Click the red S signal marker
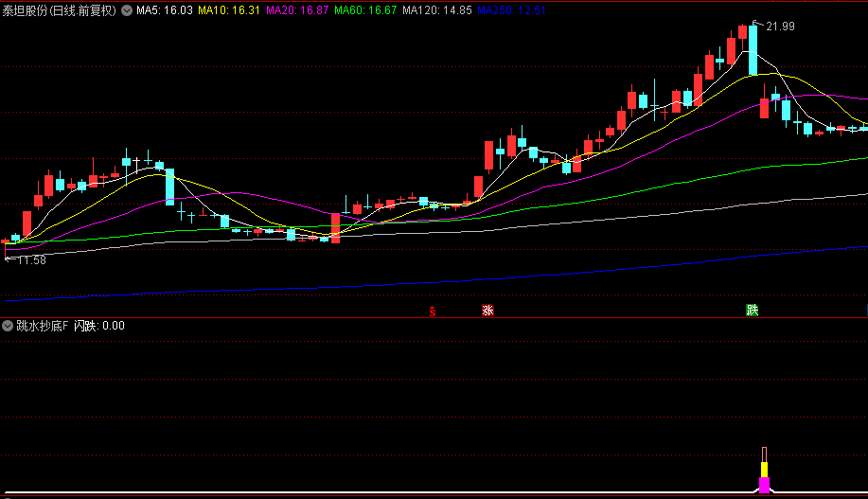The width and height of the screenshot is (868, 499). point(433,312)
